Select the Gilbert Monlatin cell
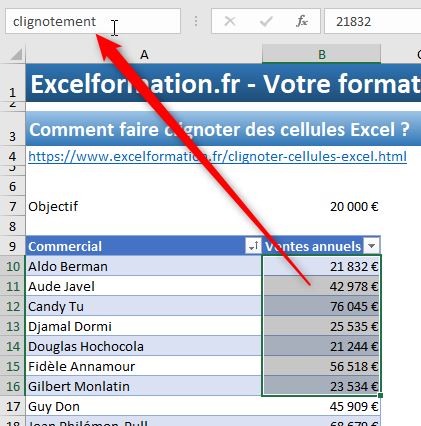 click(x=144, y=386)
